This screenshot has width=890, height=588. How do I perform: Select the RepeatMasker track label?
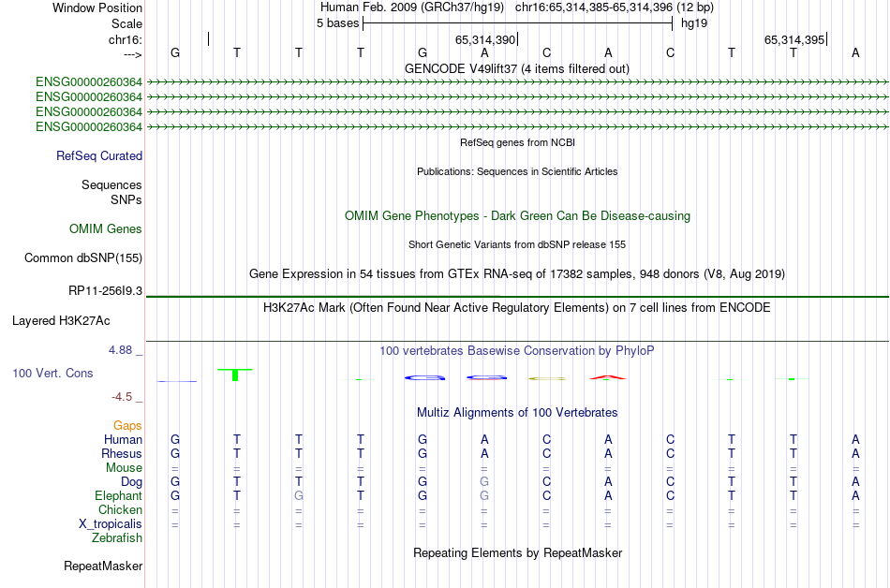pos(103,566)
